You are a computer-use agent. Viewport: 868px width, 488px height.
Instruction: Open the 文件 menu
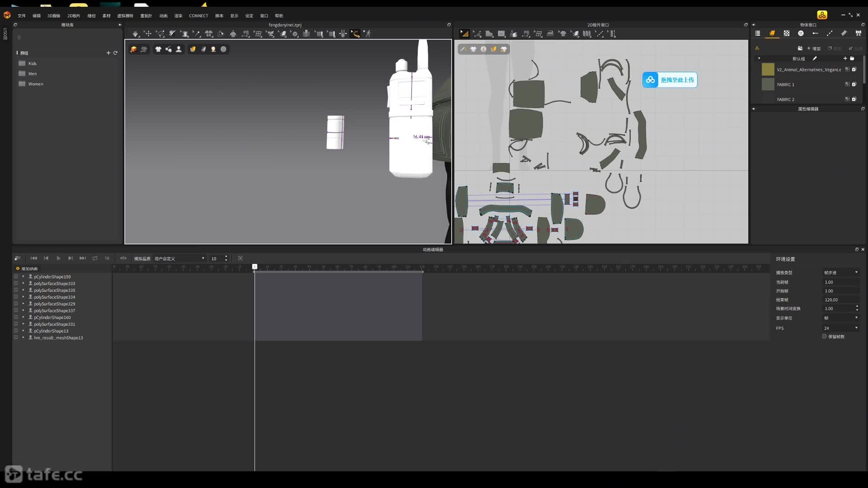(22, 16)
